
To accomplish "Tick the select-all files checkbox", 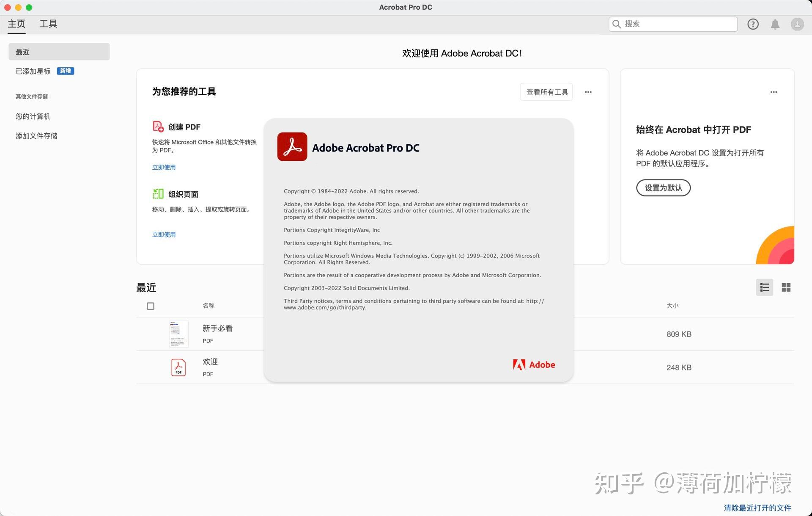I will 151,306.
